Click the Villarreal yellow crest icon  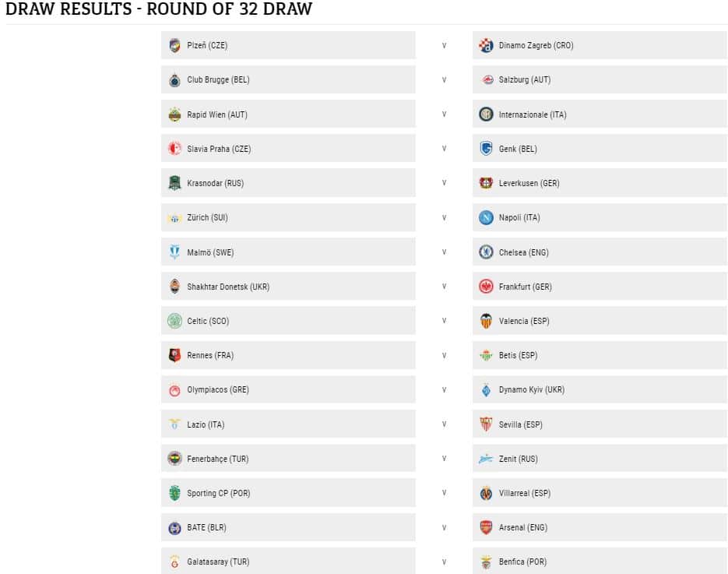tap(486, 493)
